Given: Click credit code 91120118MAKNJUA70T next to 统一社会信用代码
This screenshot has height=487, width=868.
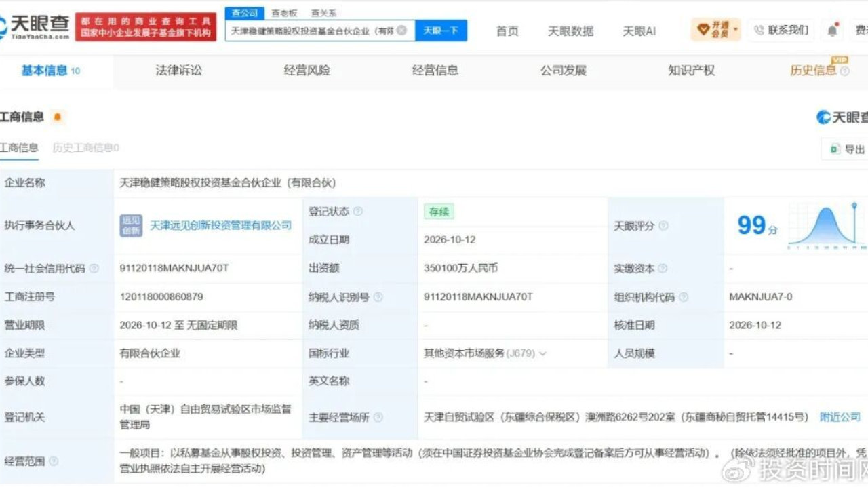Looking at the screenshot, I should [x=174, y=269].
